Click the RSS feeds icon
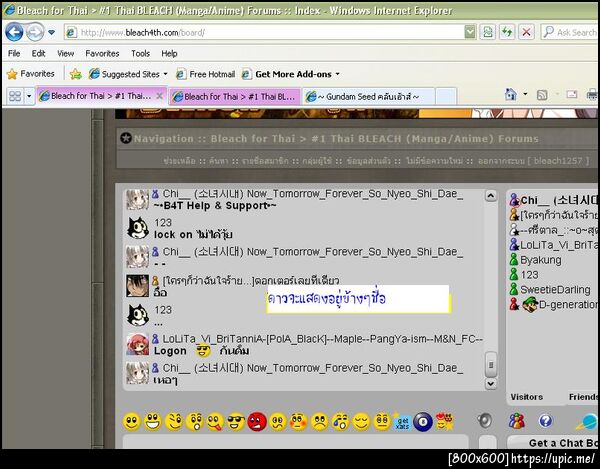The width and height of the screenshot is (600, 469). (x=542, y=95)
